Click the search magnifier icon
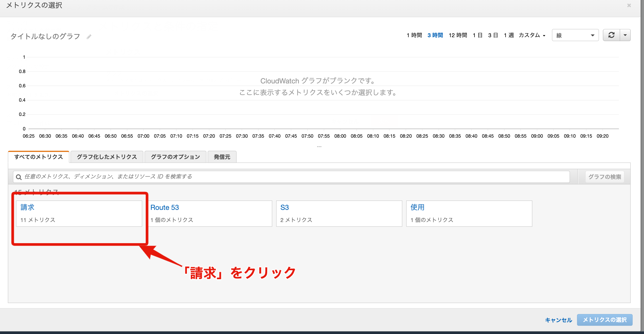Viewport: 644px width, 334px height. coord(18,177)
